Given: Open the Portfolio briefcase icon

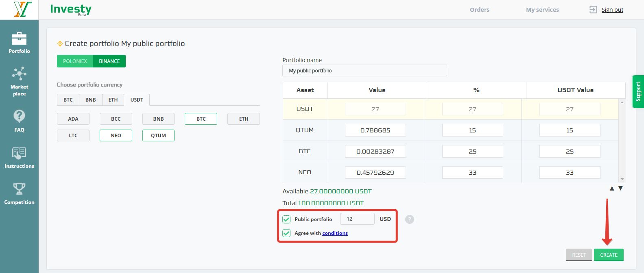Looking at the screenshot, I should coord(19,39).
